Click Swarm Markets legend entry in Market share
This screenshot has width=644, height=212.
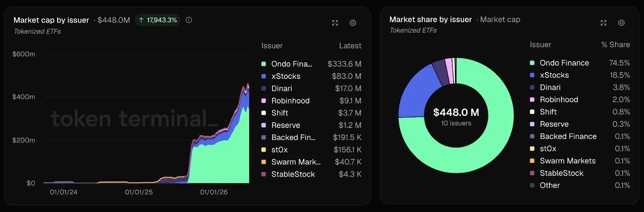click(x=580, y=161)
